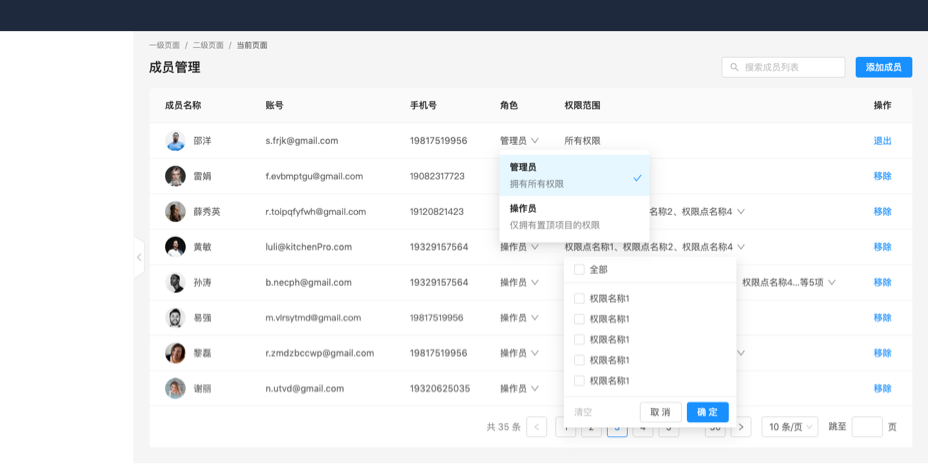Click the 权限范围 column header
This screenshot has height=464, width=928.
[583, 105]
